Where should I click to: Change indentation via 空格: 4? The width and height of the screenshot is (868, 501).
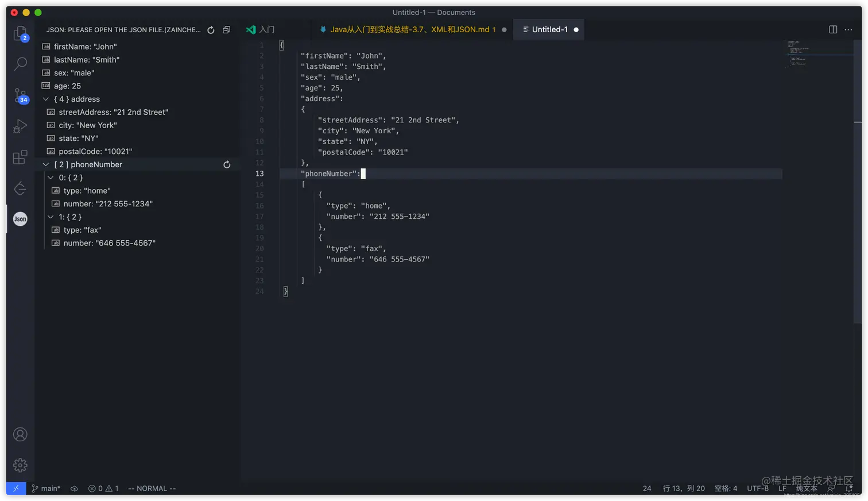pos(726,488)
